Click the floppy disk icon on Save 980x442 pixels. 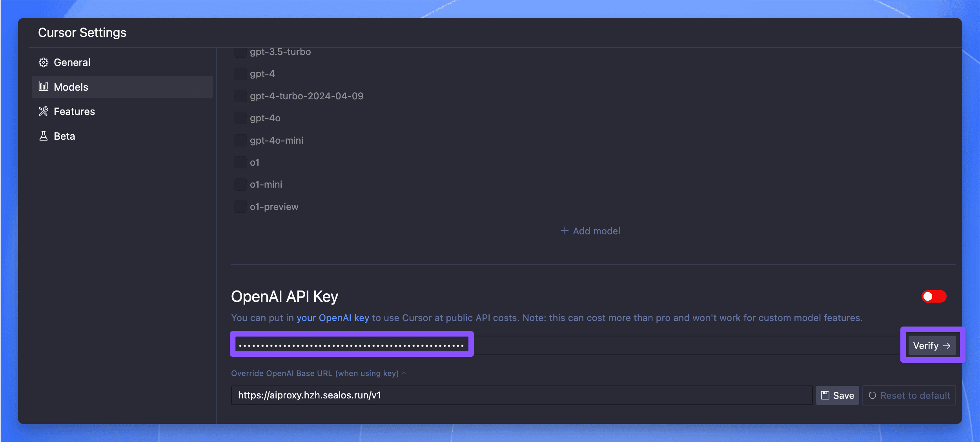tap(825, 395)
